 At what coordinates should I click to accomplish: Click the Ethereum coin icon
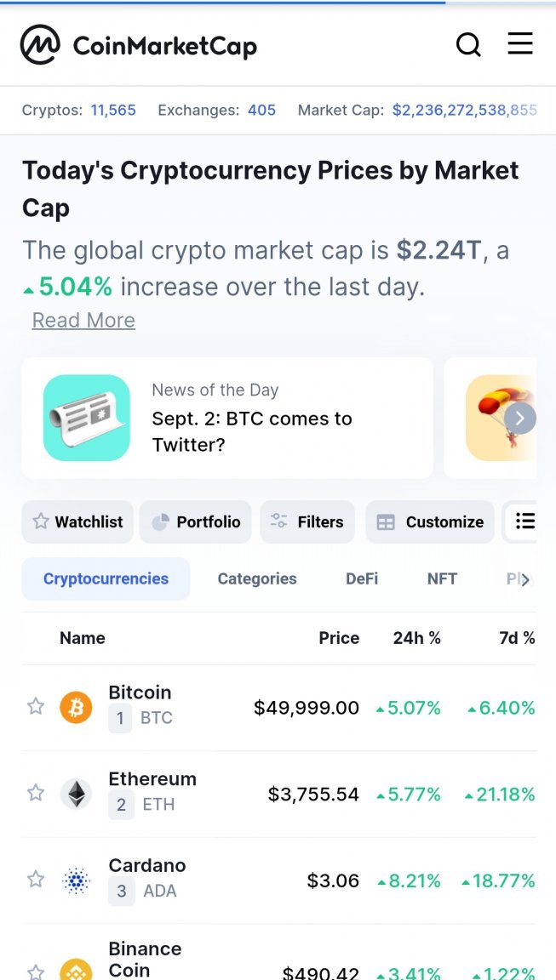[x=76, y=795]
